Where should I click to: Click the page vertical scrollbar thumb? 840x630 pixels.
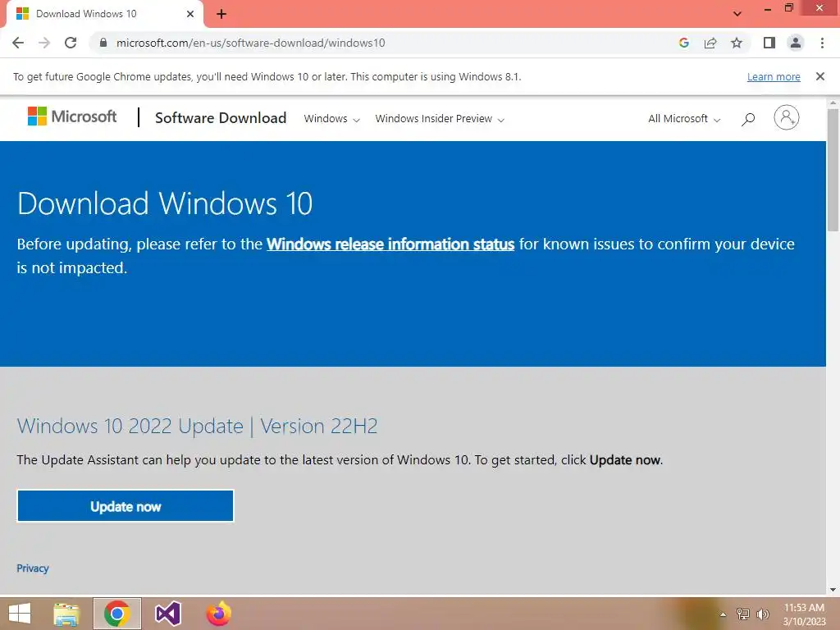[x=833, y=170]
